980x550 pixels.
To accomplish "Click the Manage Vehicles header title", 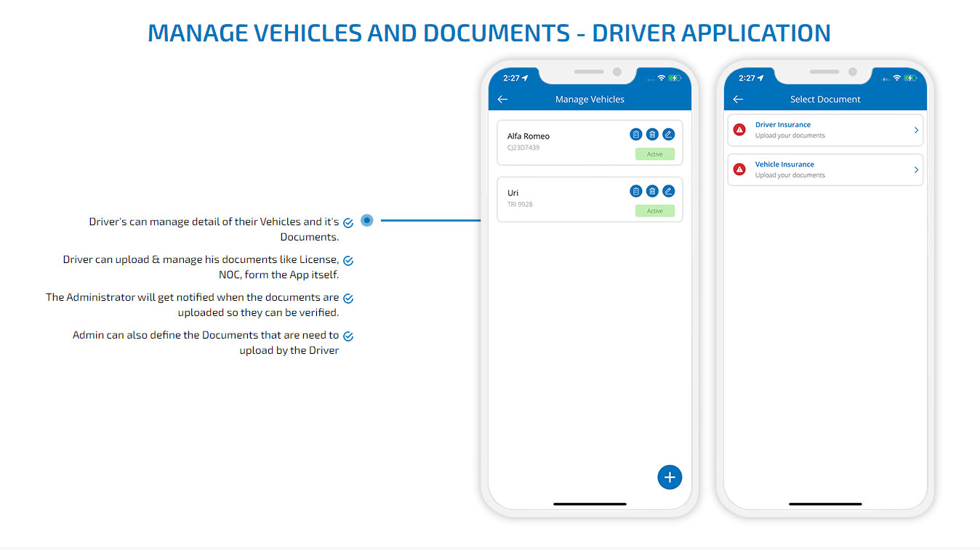I will [x=590, y=100].
